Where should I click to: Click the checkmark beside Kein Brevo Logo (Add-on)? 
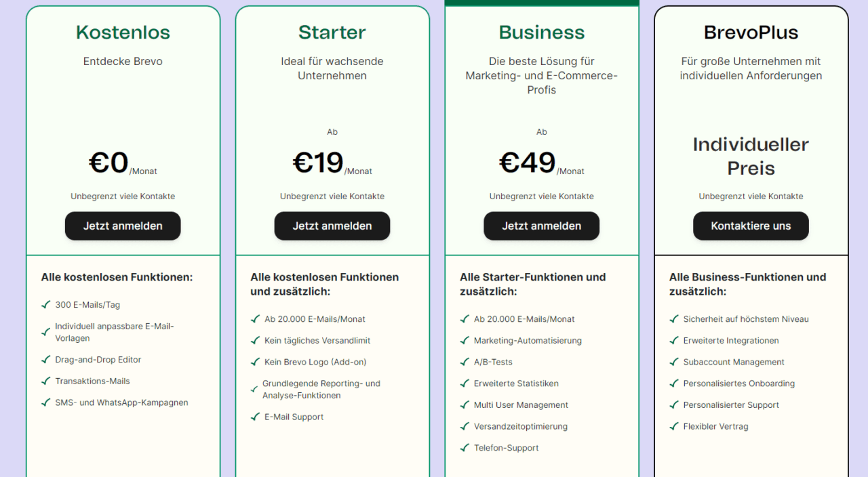pos(256,362)
